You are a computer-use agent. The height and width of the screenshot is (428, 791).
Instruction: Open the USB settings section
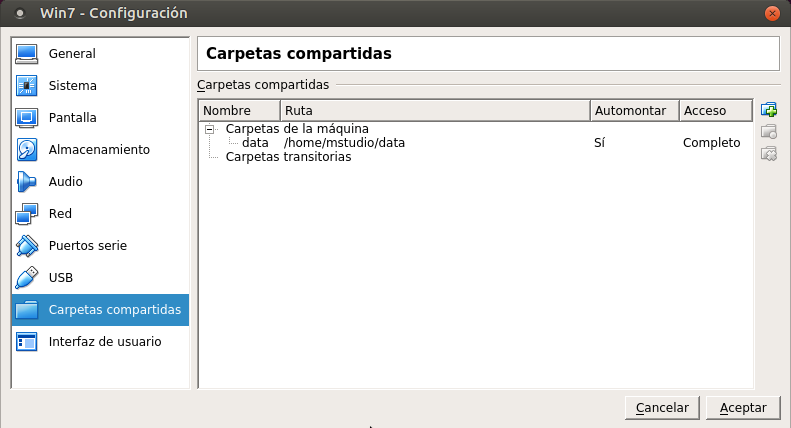(x=100, y=278)
